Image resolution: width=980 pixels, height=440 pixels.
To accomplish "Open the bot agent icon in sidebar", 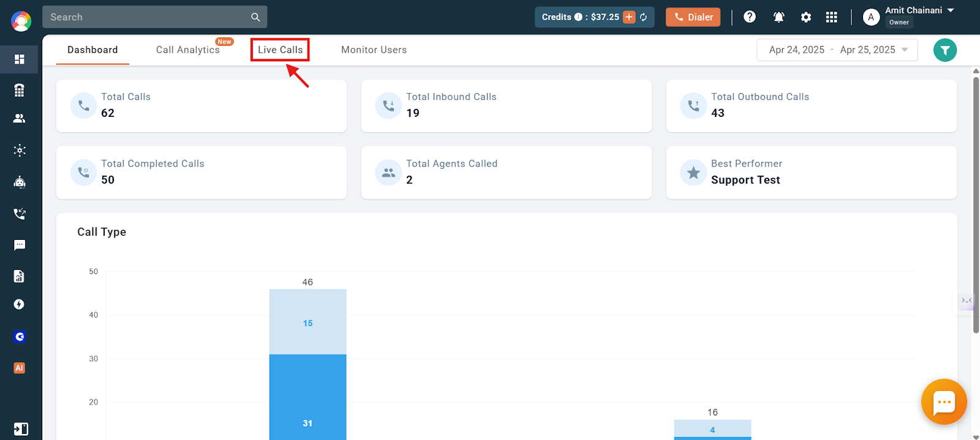I will pyautogui.click(x=20, y=182).
